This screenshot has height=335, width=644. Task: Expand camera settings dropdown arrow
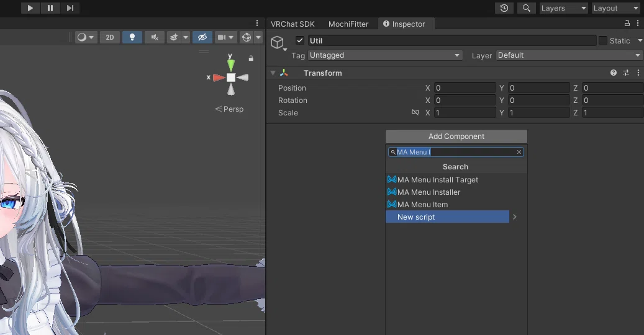[232, 37]
